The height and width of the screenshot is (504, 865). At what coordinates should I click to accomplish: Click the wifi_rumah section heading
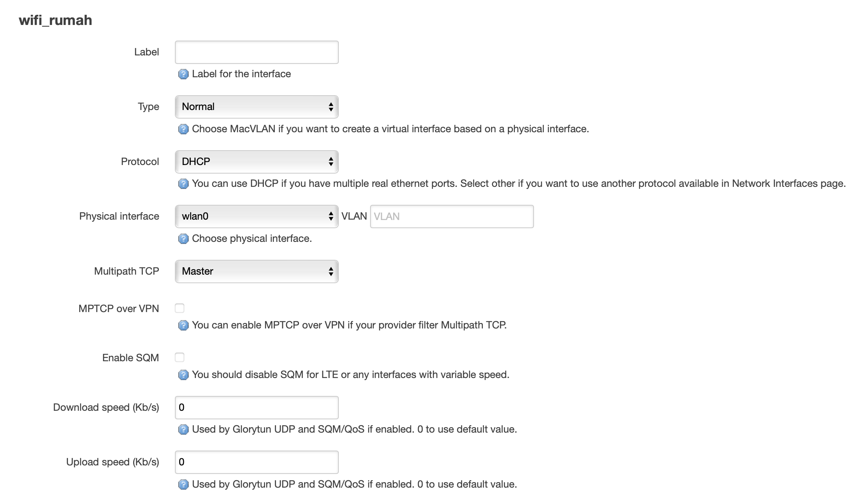[x=55, y=20]
